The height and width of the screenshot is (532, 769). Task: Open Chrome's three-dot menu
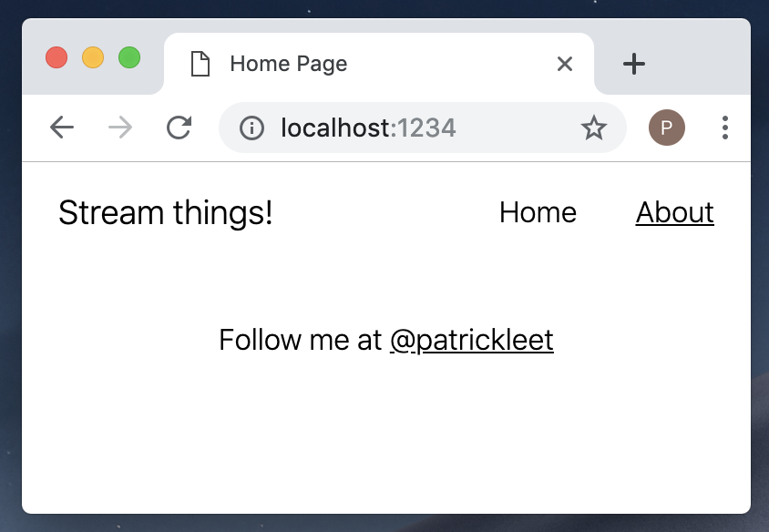click(725, 128)
